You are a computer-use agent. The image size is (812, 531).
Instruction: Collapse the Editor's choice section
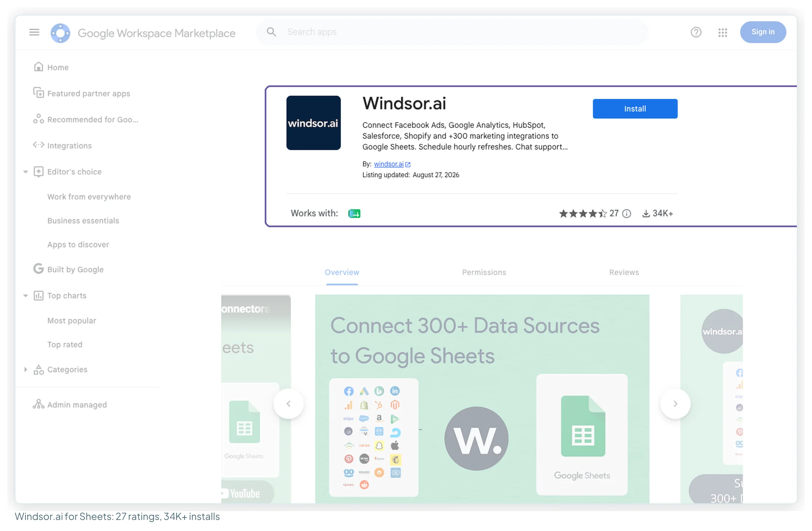coord(25,172)
